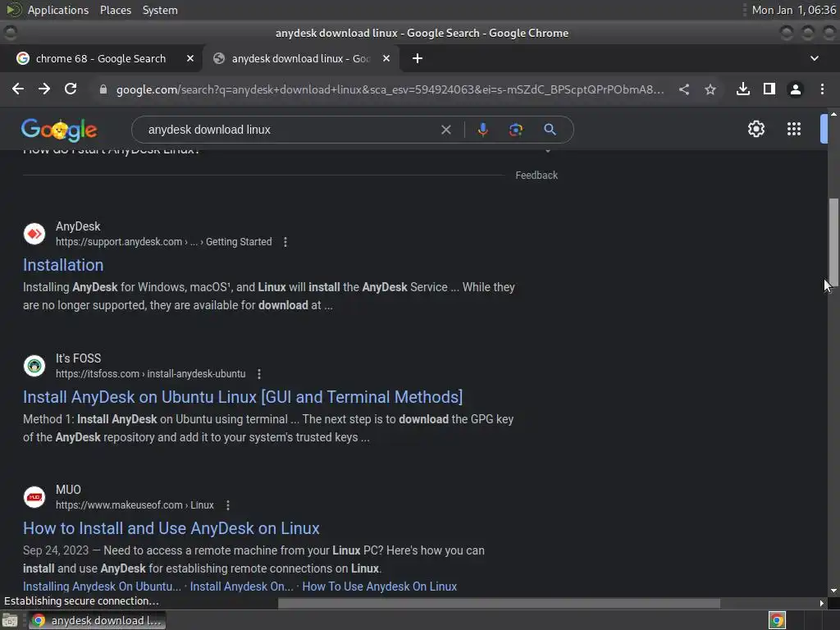This screenshot has width=840, height=630.
Task: Open Installing Anydesk On Ubuntu sitelink
Action: click(102, 587)
